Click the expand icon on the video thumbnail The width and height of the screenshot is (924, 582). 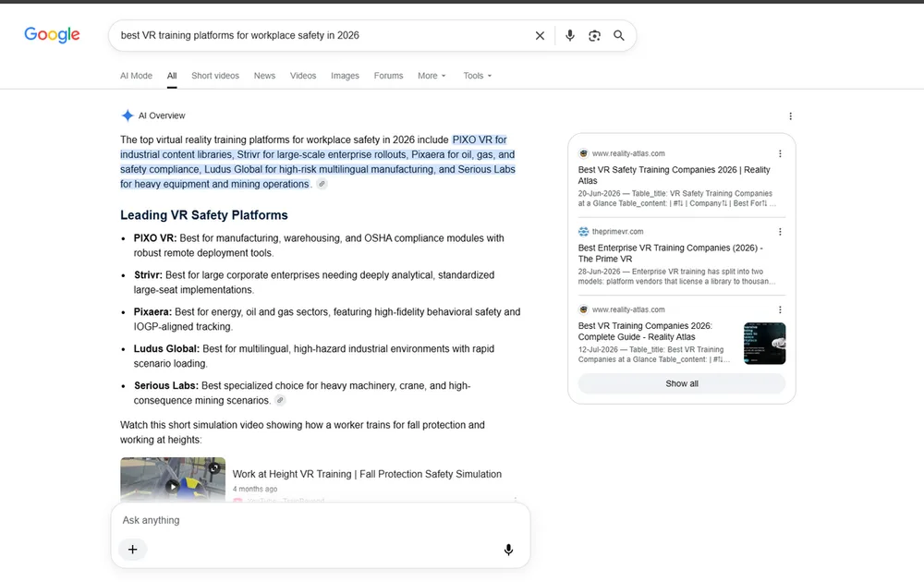point(214,467)
